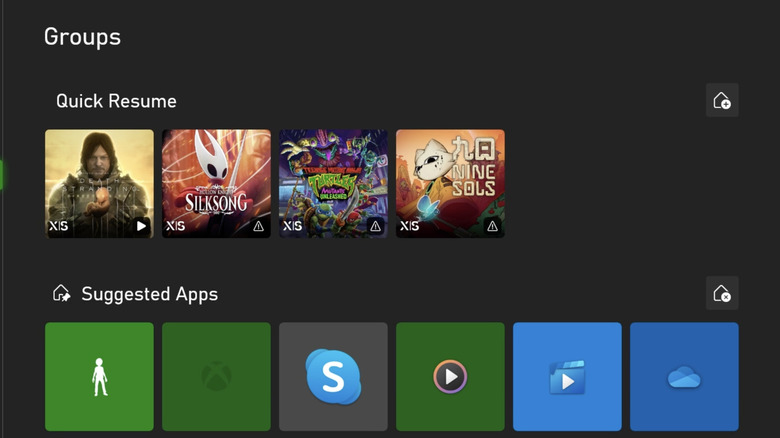Add Quick Resume group to Home
Viewport: 780px width, 438px height.
(x=722, y=101)
